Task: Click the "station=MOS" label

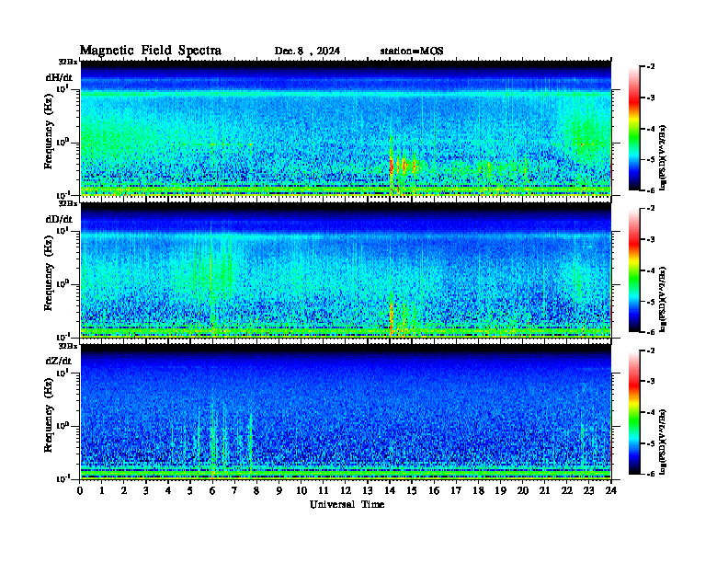Action: click(x=412, y=52)
